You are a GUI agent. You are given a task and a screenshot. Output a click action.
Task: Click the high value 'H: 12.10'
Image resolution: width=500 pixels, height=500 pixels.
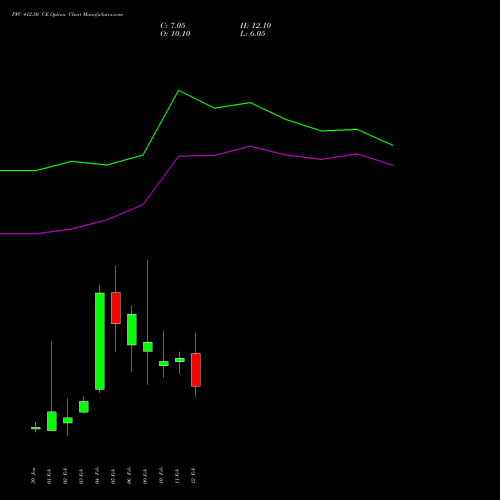click(255, 26)
